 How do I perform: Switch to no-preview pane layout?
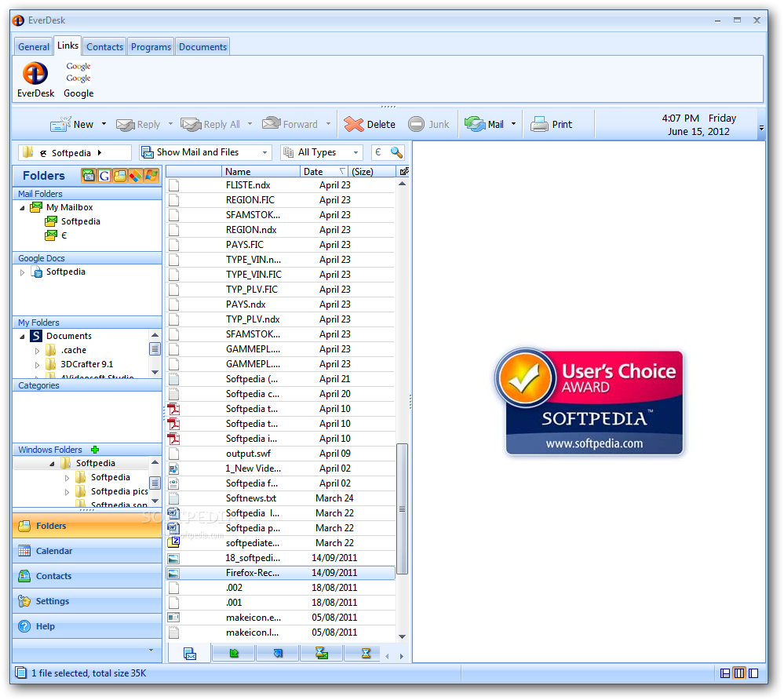[753, 673]
